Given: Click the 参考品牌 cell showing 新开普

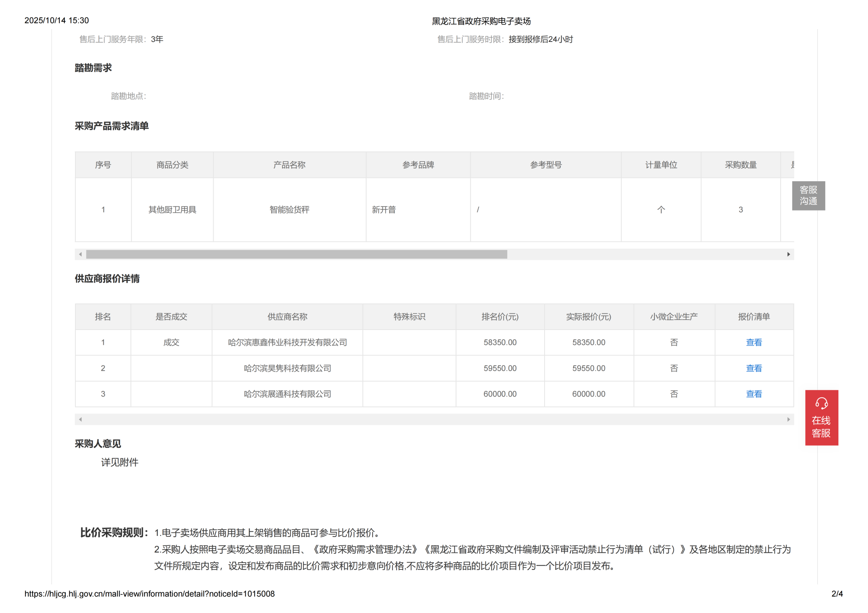Looking at the screenshot, I should click(x=384, y=210).
